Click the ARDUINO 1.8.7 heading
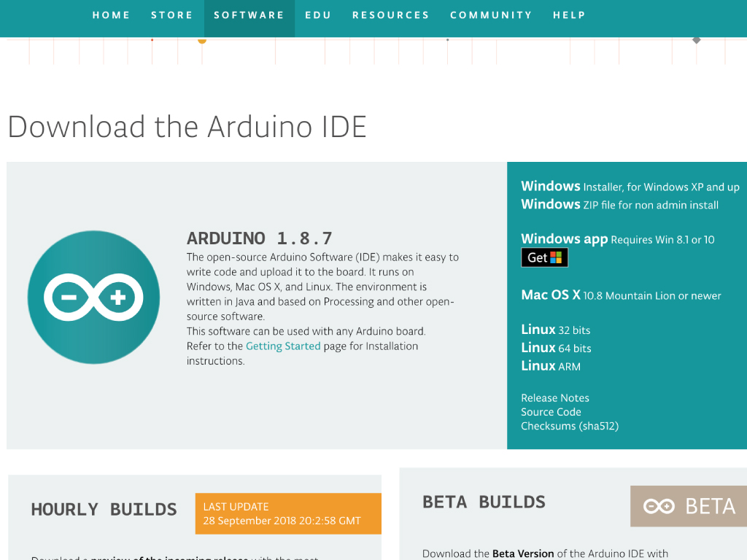 (259, 238)
